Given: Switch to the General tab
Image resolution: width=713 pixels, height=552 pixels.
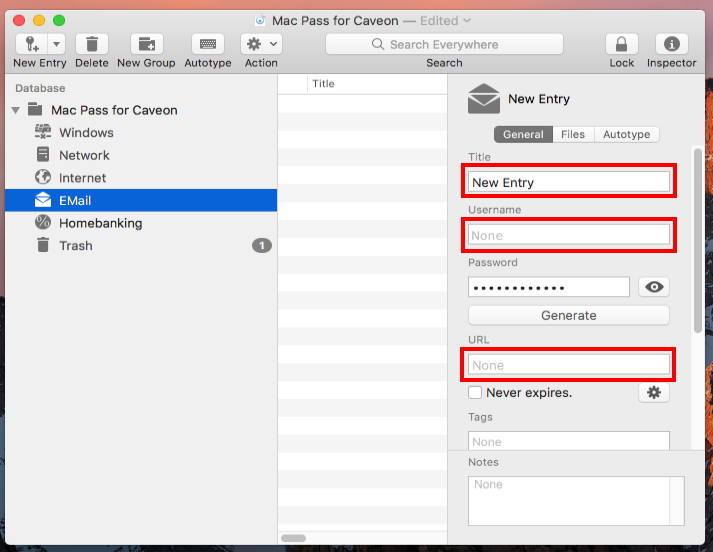Looking at the screenshot, I should 523,135.
